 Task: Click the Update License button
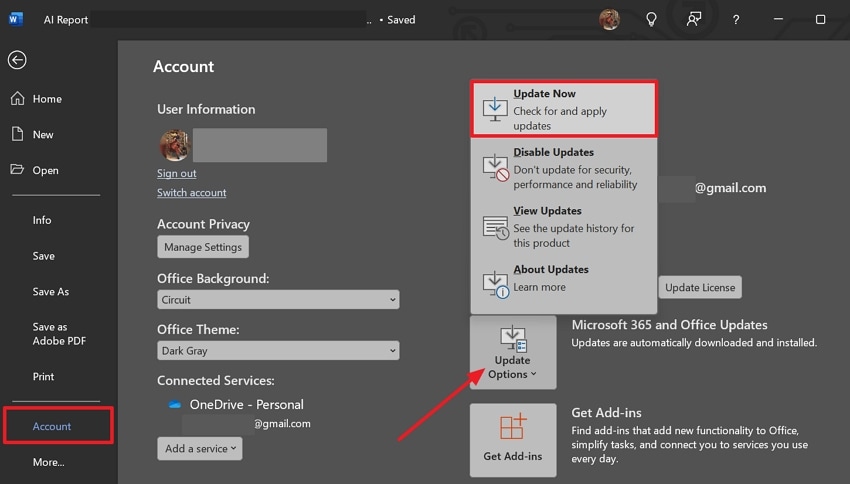click(700, 288)
